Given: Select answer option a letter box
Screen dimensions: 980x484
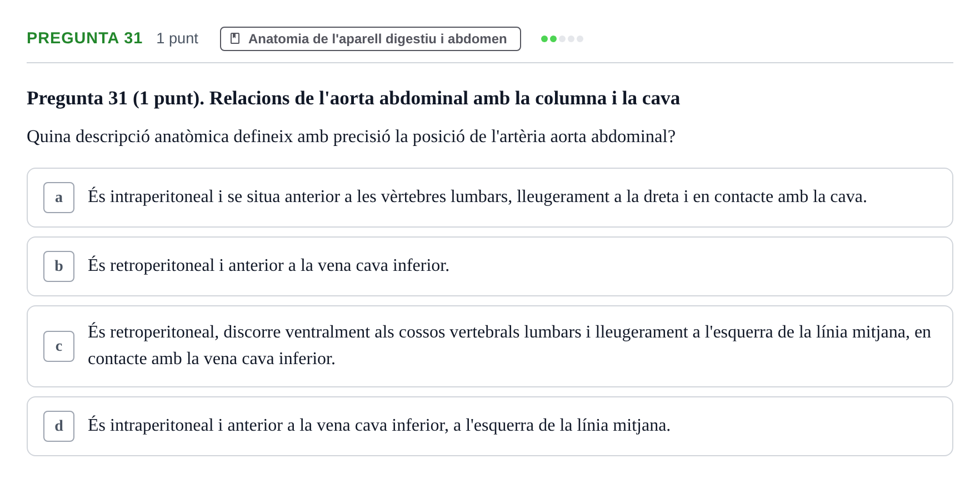Looking at the screenshot, I should pos(59,198).
